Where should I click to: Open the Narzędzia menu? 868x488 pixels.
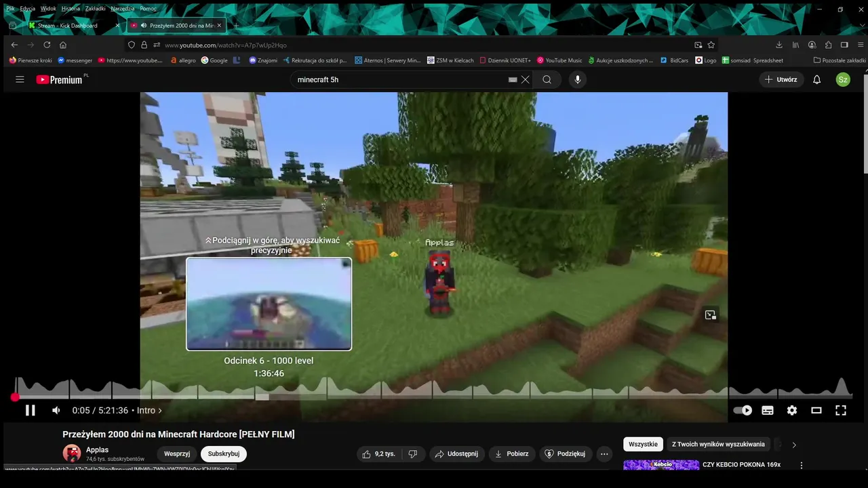123,8
